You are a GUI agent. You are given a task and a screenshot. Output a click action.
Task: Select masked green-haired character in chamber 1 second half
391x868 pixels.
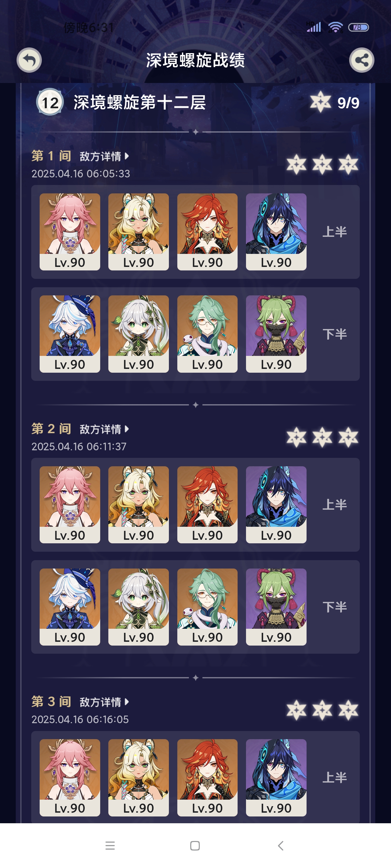(276, 334)
